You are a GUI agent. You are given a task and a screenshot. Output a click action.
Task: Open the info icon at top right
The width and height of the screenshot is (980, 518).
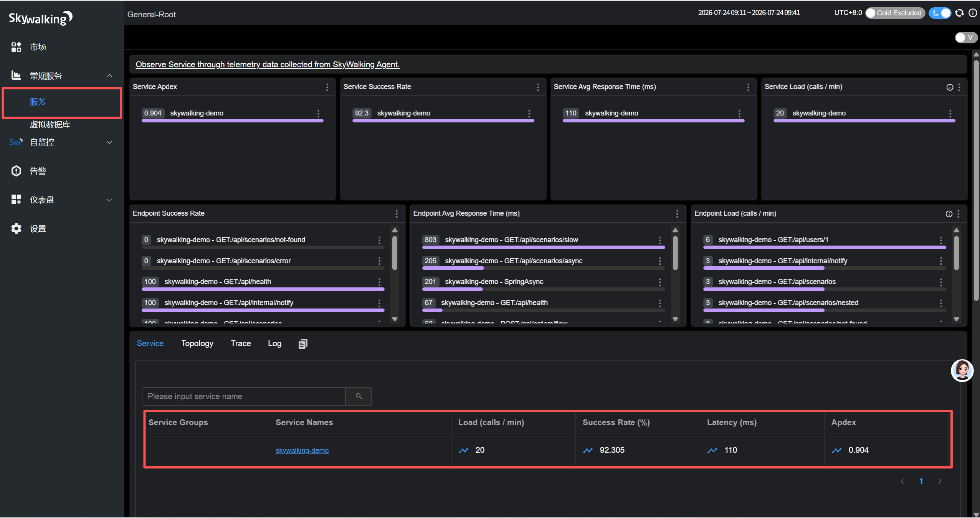point(973,13)
